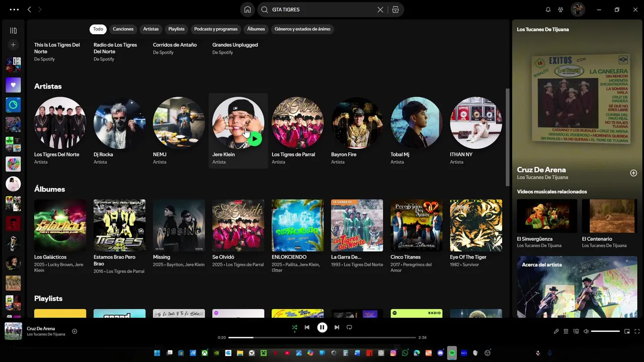Screen dimensions: 644x362
Task: Expand Your Library sidebar icon
Action: (13, 31)
